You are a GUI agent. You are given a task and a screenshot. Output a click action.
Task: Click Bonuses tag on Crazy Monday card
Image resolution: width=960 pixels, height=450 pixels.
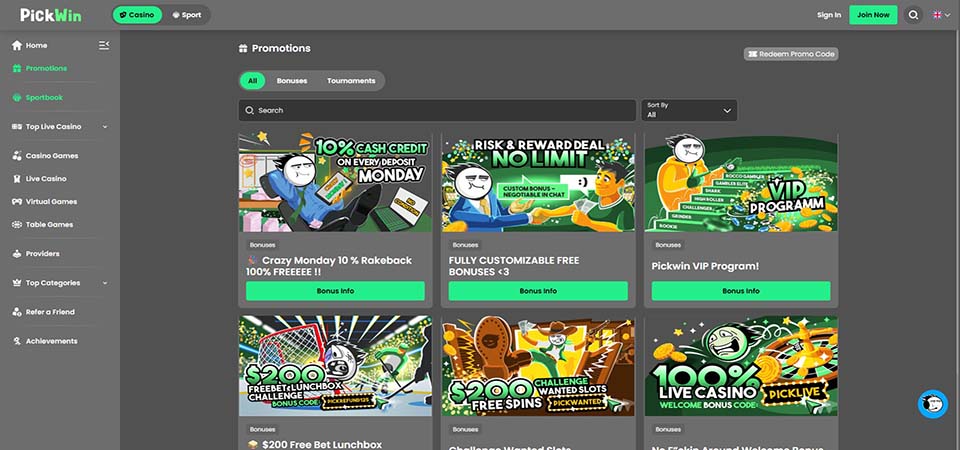[x=263, y=245]
